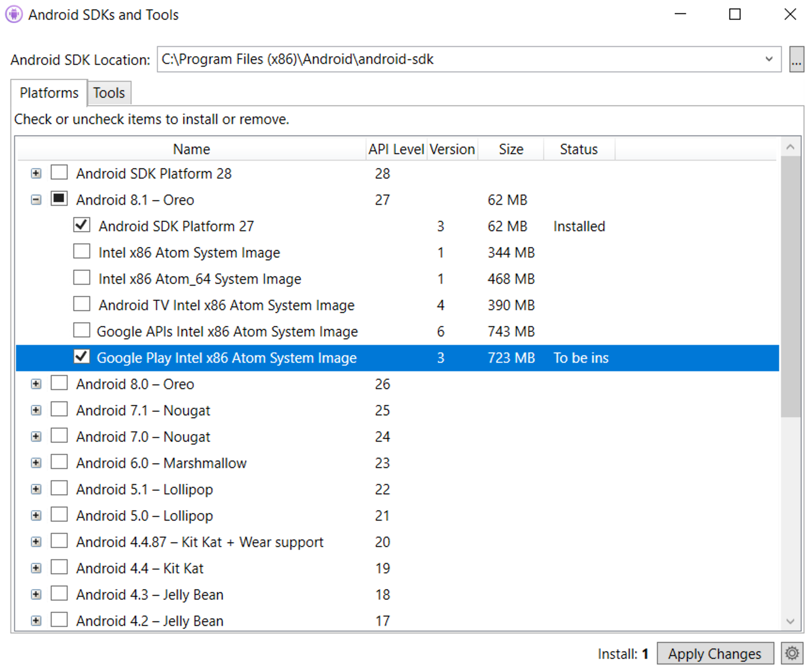Check the Android 8.0 – Oreo checkbox

tap(59, 383)
